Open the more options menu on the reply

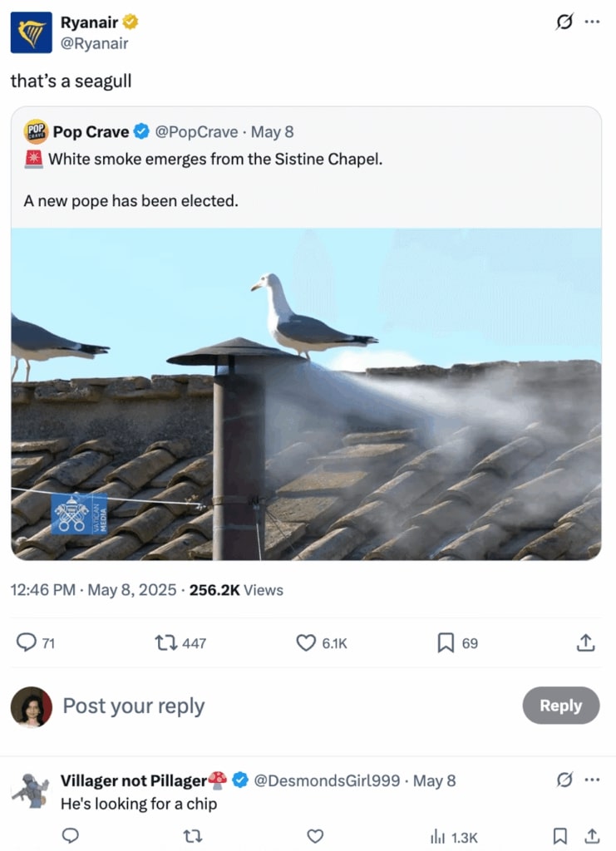[x=592, y=780]
